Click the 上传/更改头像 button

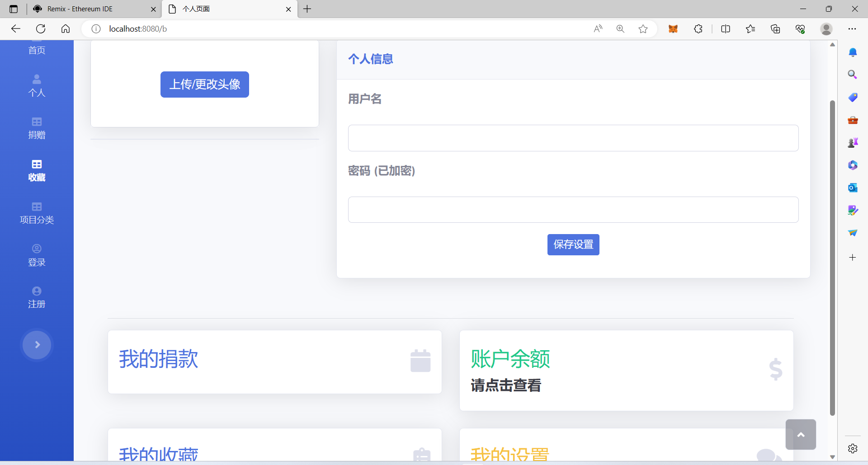pos(205,85)
